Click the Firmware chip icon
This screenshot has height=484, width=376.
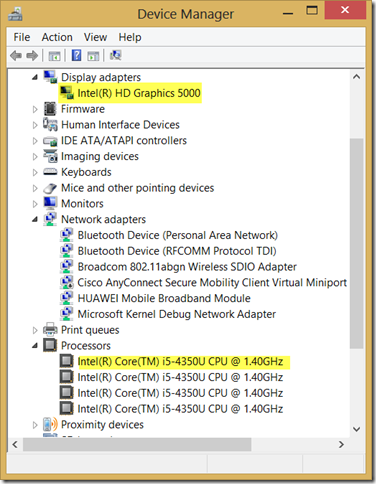coord(50,109)
